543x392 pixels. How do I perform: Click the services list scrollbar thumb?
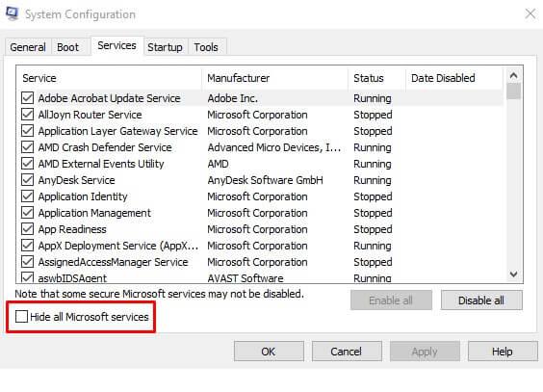(513, 91)
